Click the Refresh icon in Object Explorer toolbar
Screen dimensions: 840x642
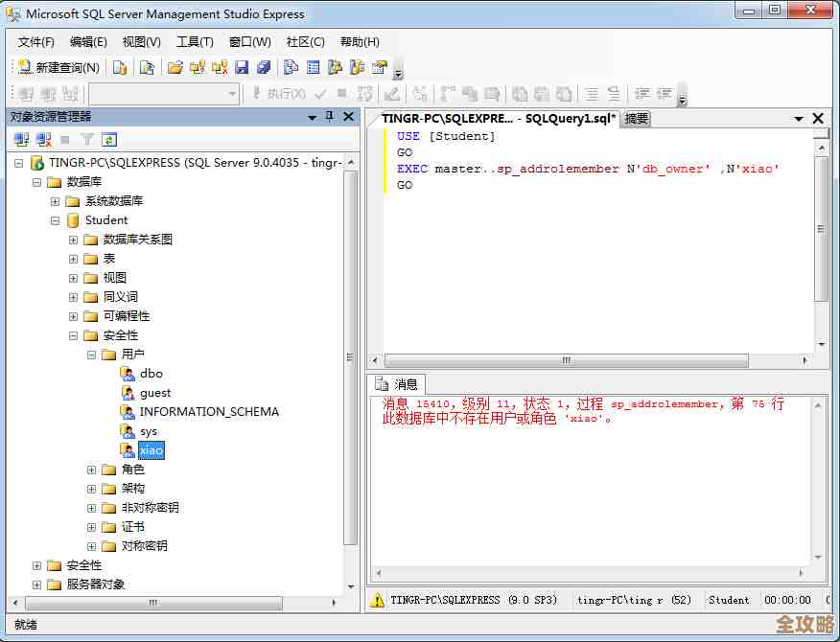tap(109, 140)
